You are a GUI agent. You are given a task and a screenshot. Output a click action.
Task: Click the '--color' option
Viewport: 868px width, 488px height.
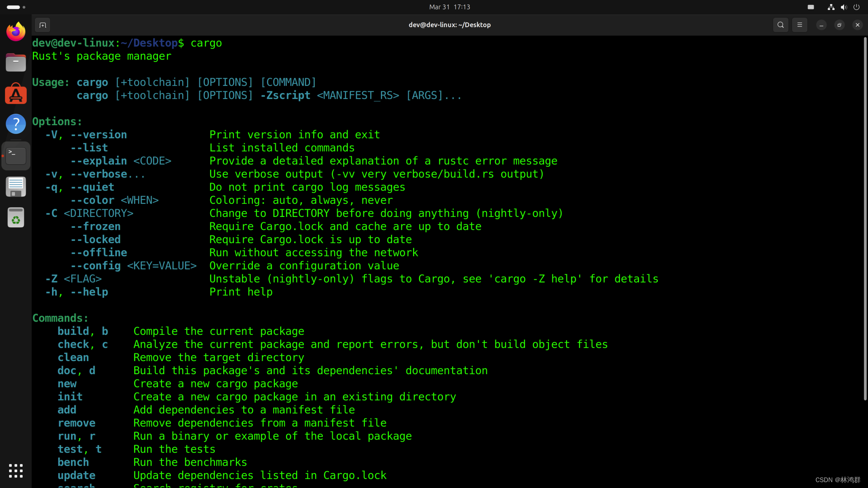[92, 200]
